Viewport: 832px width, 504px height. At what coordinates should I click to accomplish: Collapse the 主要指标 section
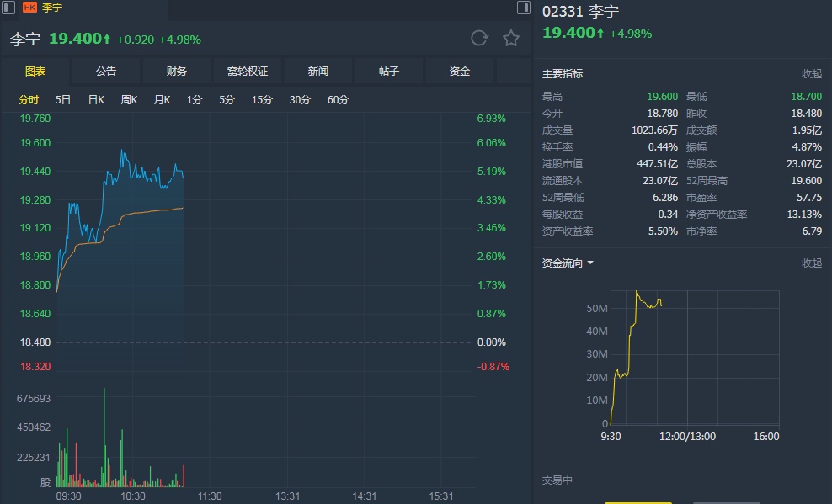pos(811,74)
